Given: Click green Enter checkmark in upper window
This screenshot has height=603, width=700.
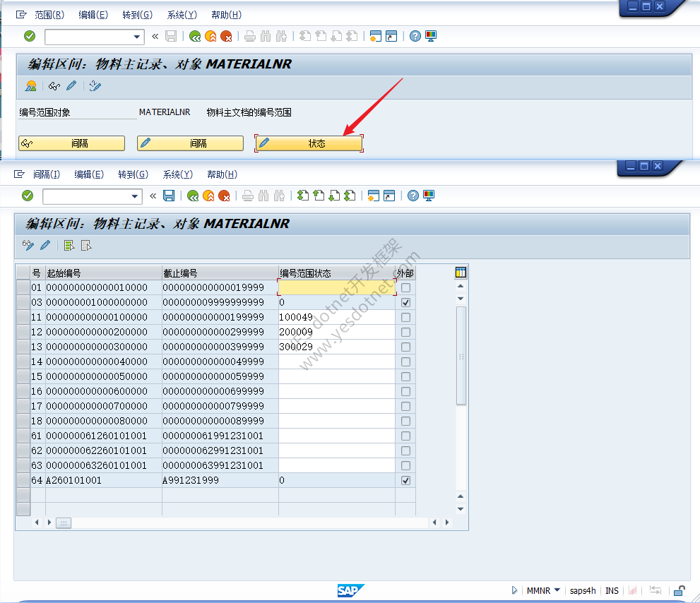Looking at the screenshot, I should pyautogui.click(x=30, y=36).
